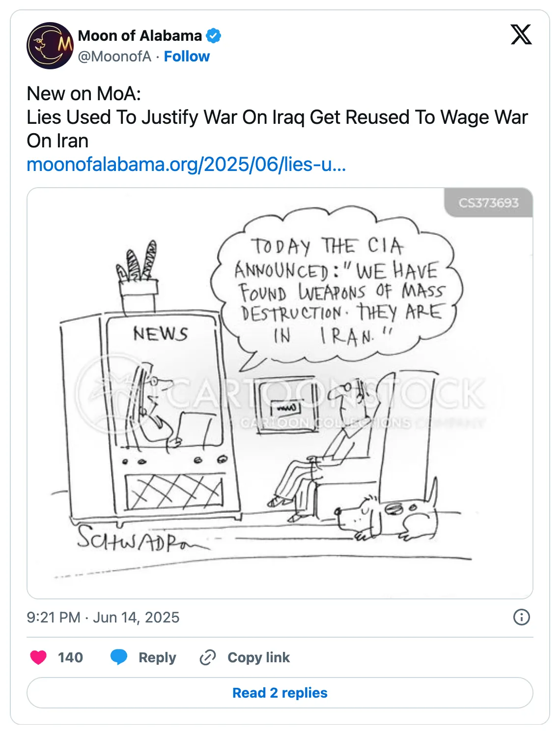Click the Reply label
Screen dimensions: 560x734
click(x=157, y=657)
